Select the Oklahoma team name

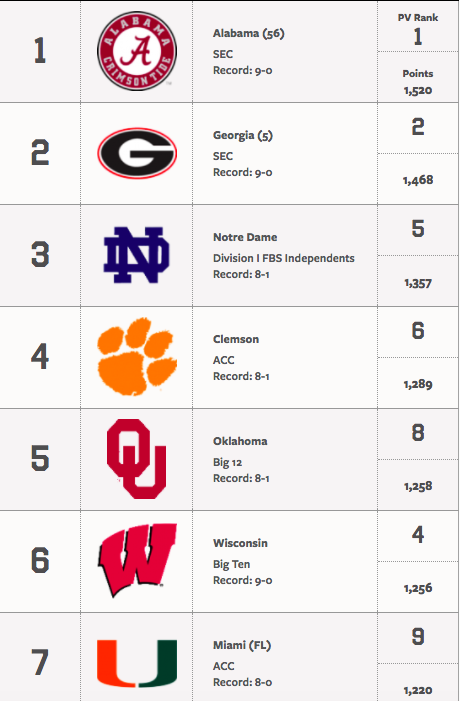(x=240, y=441)
